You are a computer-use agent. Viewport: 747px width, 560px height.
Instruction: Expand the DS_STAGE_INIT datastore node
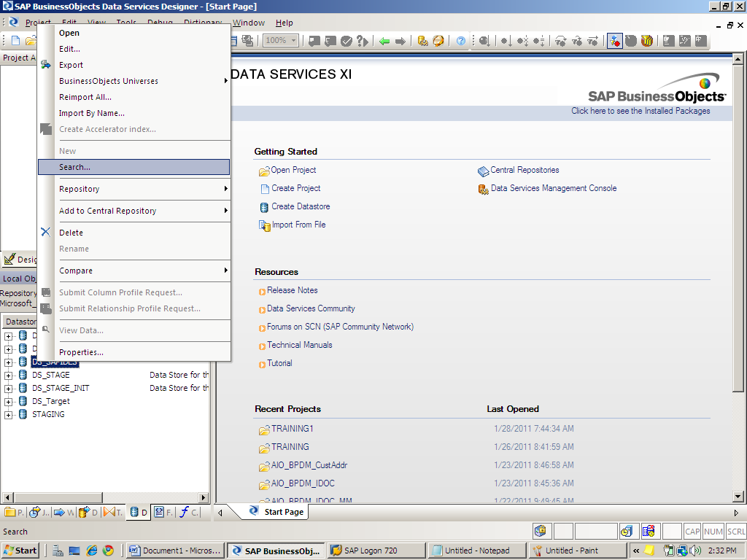tap(8, 389)
